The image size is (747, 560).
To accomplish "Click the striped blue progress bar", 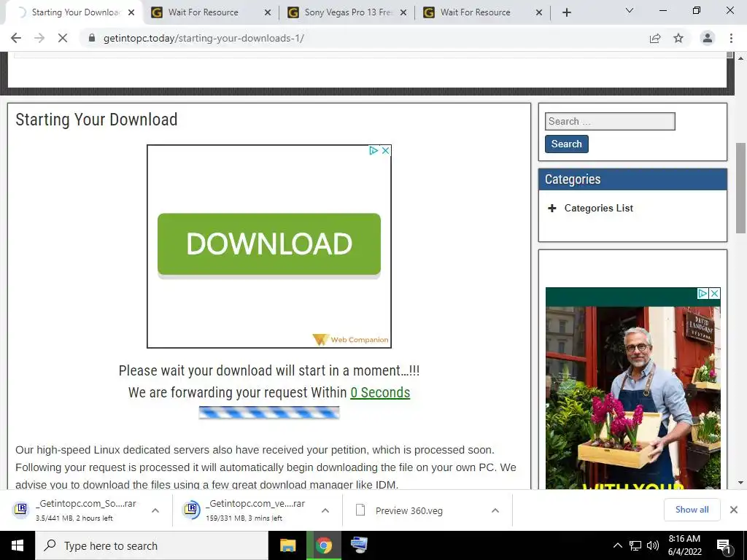I will [x=269, y=413].
